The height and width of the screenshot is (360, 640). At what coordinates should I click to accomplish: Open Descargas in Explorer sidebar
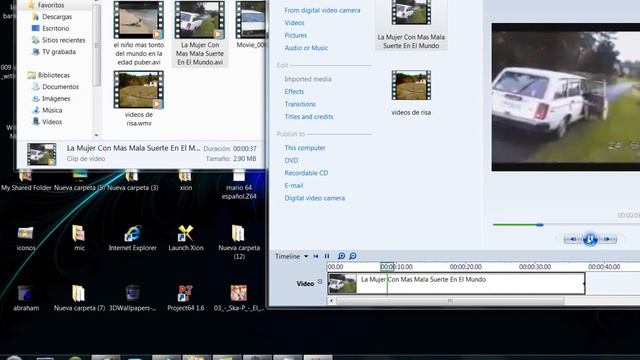click(52, 17)
